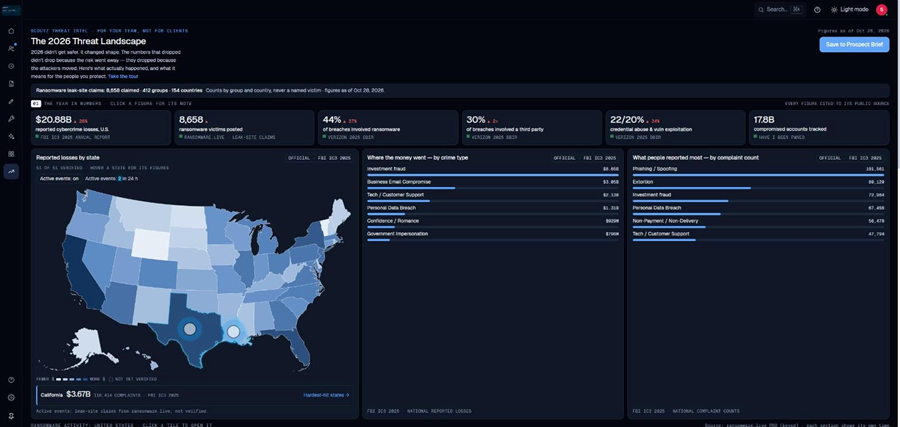The image size is (900, 427).
Task: Click the Business Email Compromise row
Action: coord(493,184)
